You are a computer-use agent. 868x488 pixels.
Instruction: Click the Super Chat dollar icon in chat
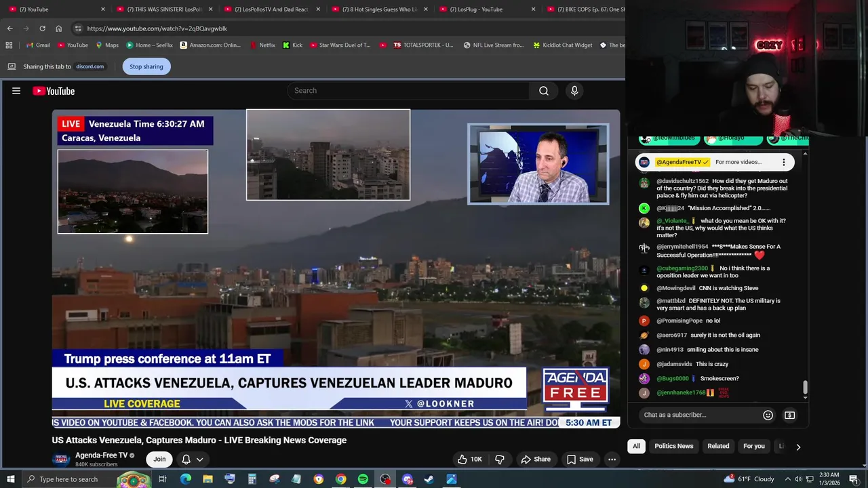pos(790,415)
